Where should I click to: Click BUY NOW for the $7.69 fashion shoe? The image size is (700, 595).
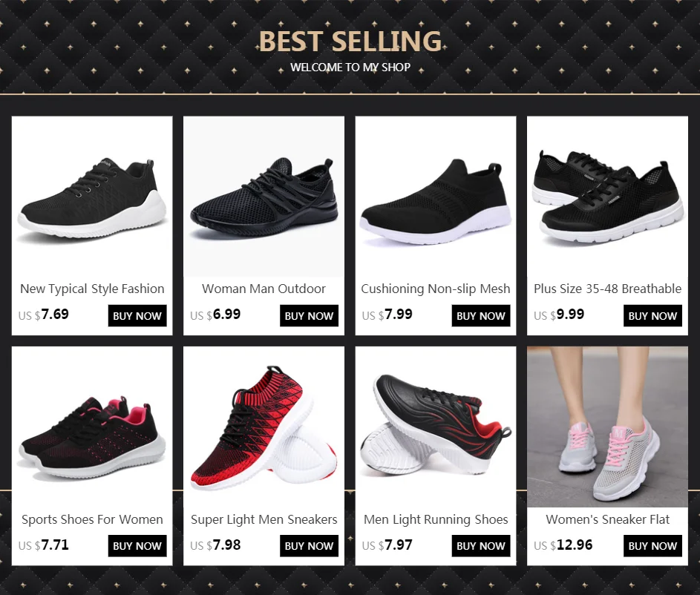point(137,316)
